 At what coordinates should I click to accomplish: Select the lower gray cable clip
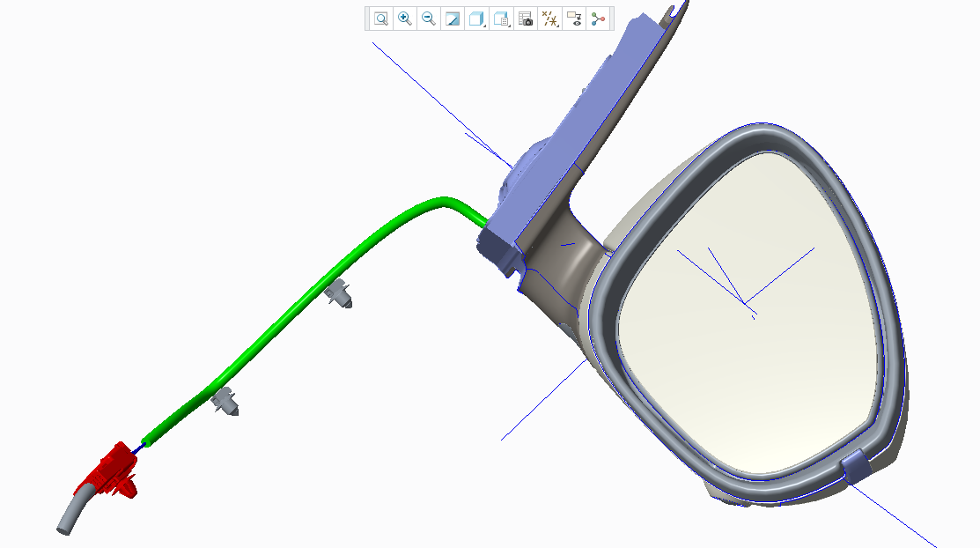point(225,401)
